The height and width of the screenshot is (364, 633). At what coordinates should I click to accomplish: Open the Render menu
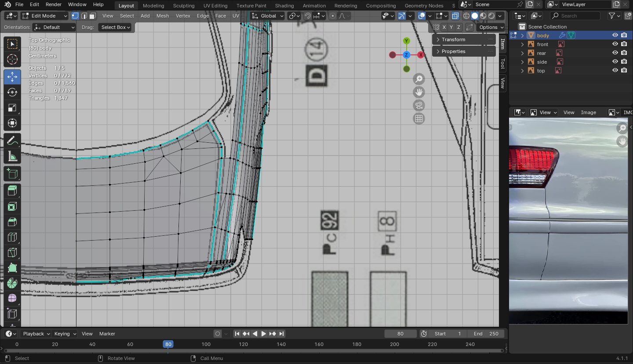54,4
